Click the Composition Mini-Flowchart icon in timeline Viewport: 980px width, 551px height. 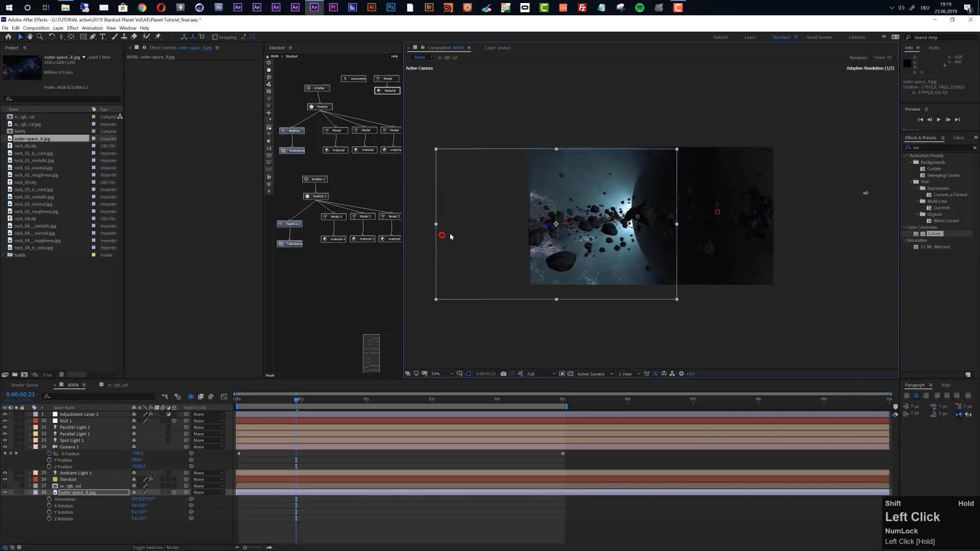[x=165, y=396]
